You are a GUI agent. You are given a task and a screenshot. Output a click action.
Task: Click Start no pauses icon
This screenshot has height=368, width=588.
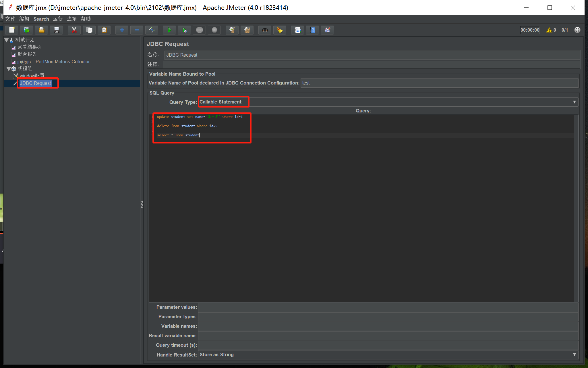184,30
